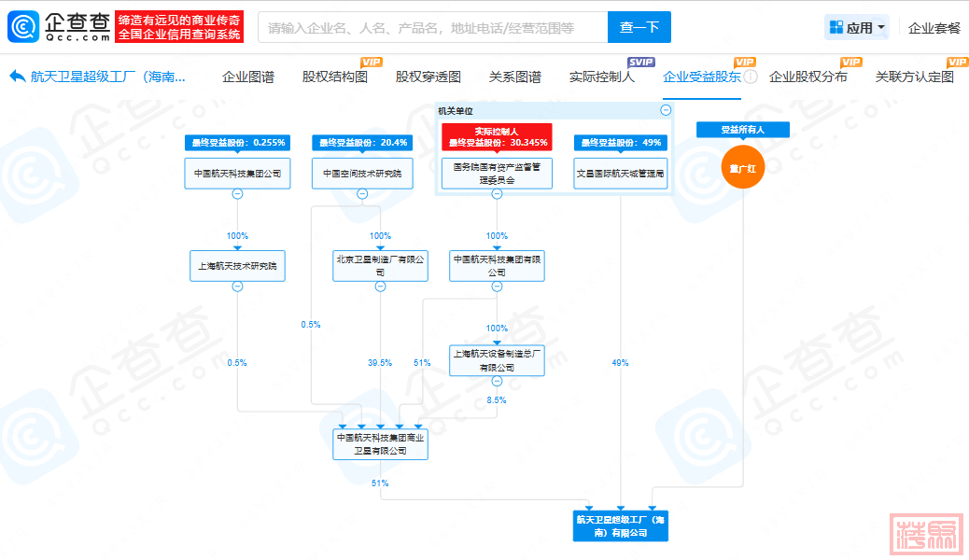
Task: Open the 实际控制人 tab
Action: (602, 77)
